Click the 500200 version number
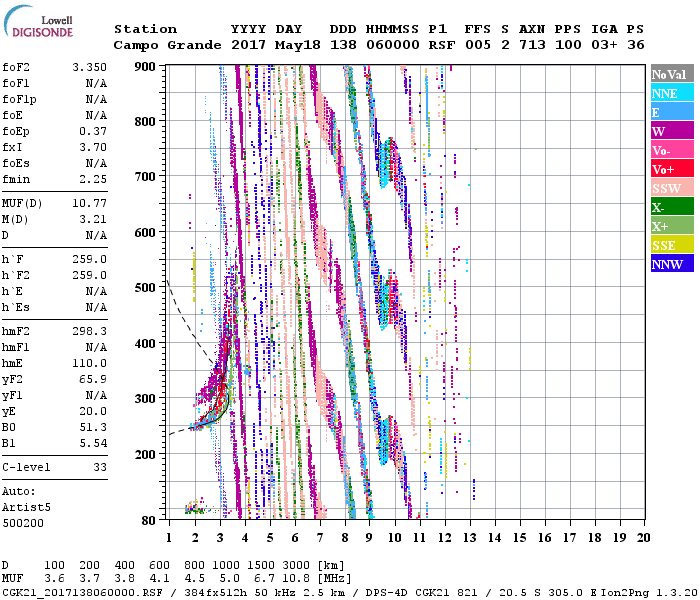This screenshot has height=600, width=700. point(23,523)
